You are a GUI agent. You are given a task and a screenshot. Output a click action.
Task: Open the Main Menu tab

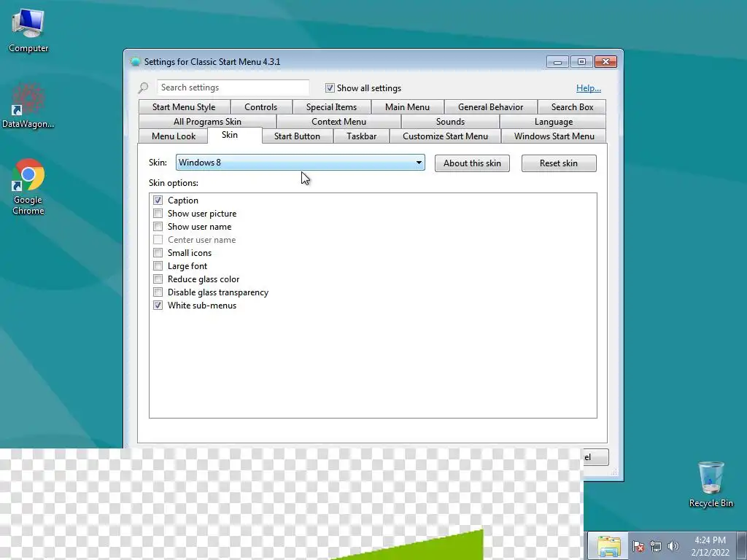pyautogui.click(x=407, y=107)
